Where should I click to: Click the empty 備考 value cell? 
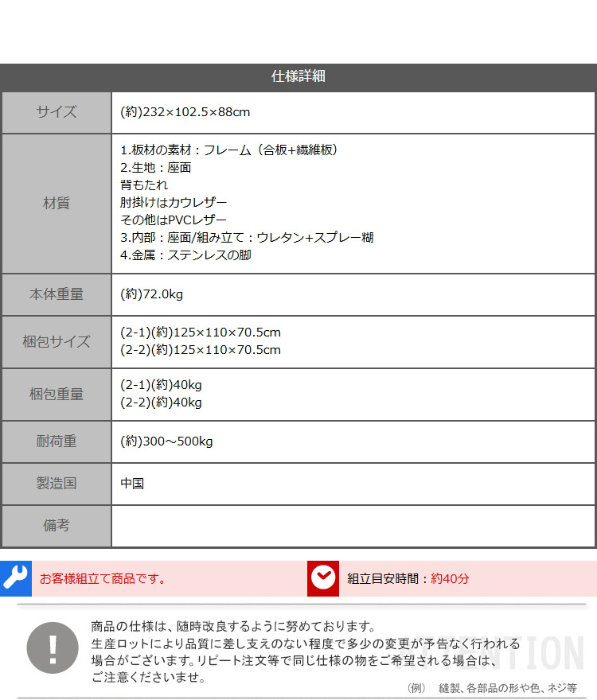coord(353,526)
